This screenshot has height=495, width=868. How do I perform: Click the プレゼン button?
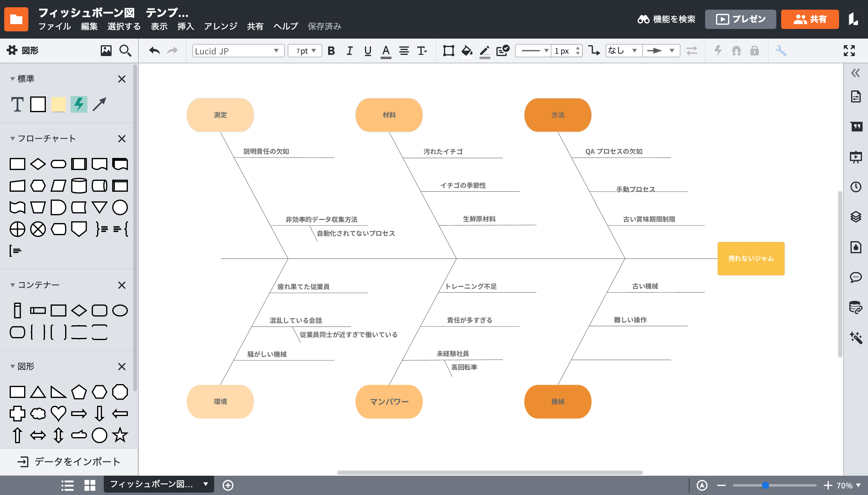tap(740, 19)
